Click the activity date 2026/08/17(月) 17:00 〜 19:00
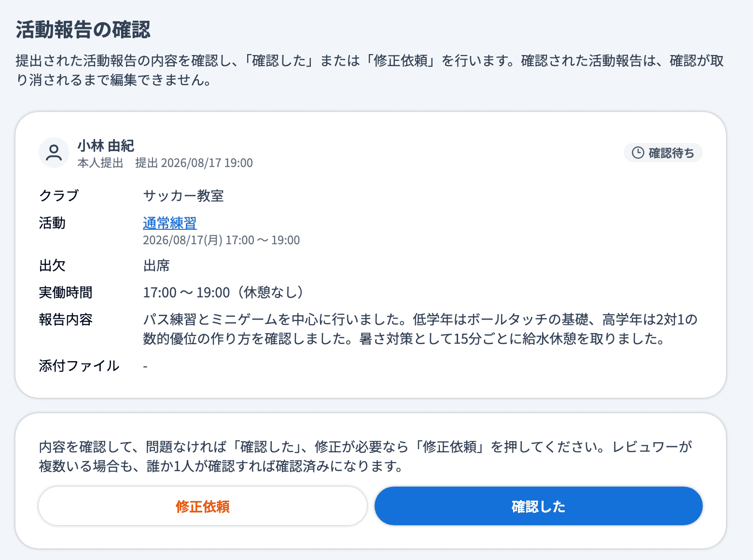753x560 pixels. (x=222, y=240)
